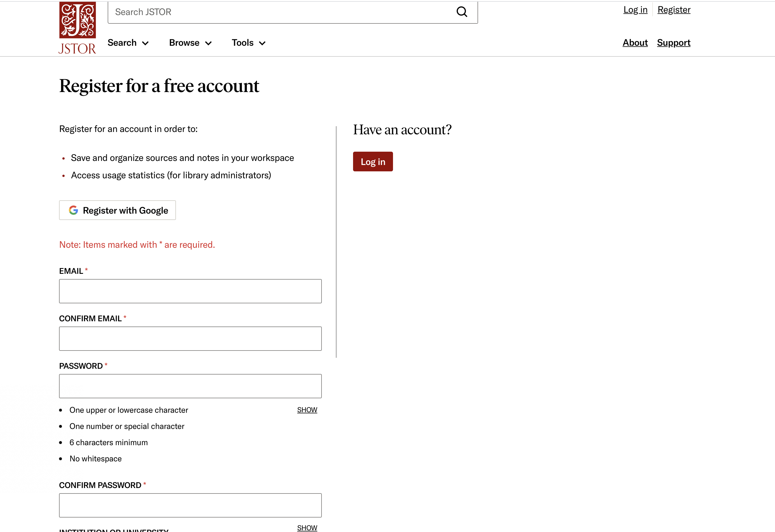The height and width of the screenshot is (532, 775).
Task: Click 'Note: Items marked with * are required.'
Action: (x=137, y=245)
